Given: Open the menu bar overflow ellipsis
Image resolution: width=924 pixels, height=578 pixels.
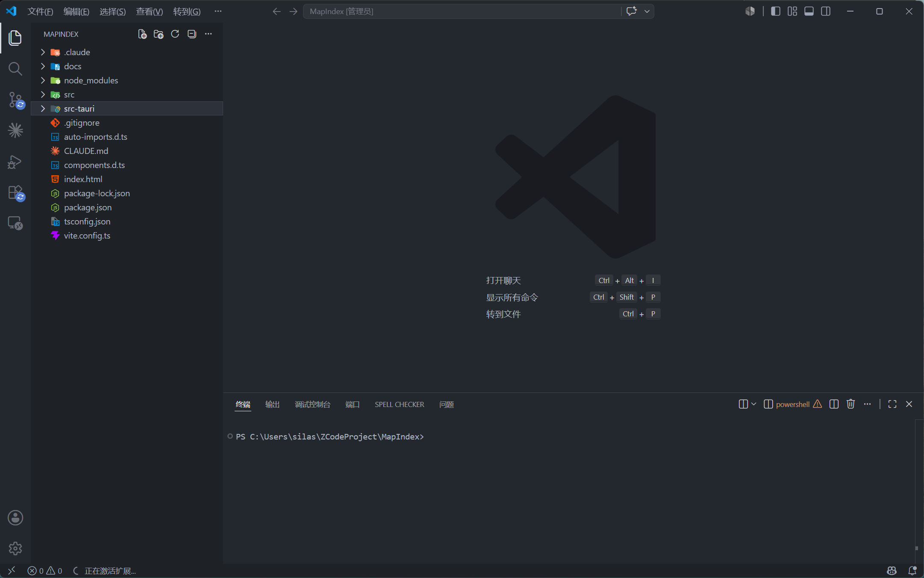Looking at the screenshot, I should [x=218, y=12].
